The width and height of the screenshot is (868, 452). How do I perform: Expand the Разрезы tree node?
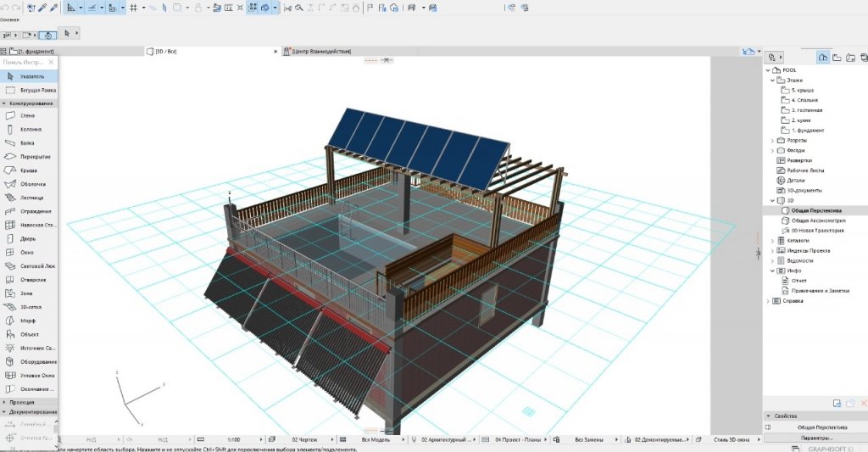click(772, 140)
